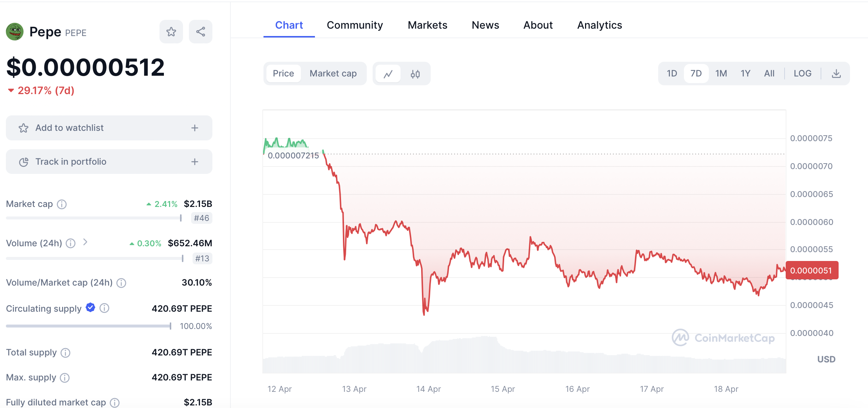Image resolution: width=868 pixels, height=408 pixels.
Task: Click the Track in portfolio button
Action: [71, 162]
